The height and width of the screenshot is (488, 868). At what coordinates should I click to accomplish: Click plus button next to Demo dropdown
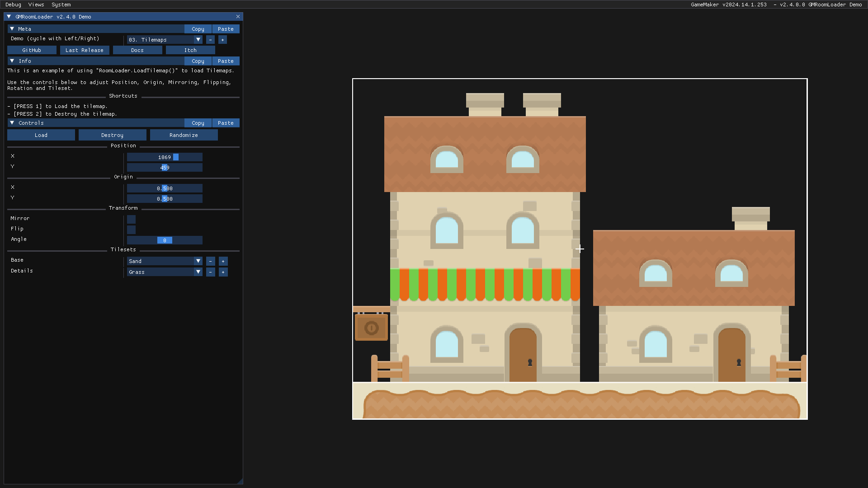coord(222,40)
